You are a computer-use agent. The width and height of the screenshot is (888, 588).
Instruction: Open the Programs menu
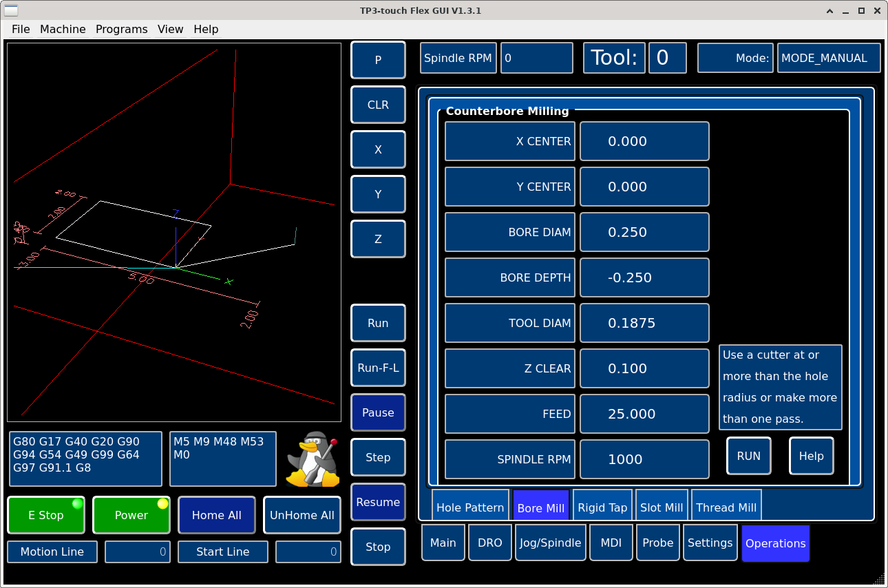121,29
